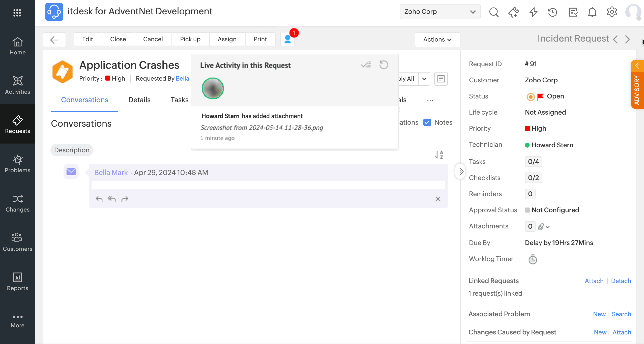Toggle the Notes checkbox

[x=427, y=122]
